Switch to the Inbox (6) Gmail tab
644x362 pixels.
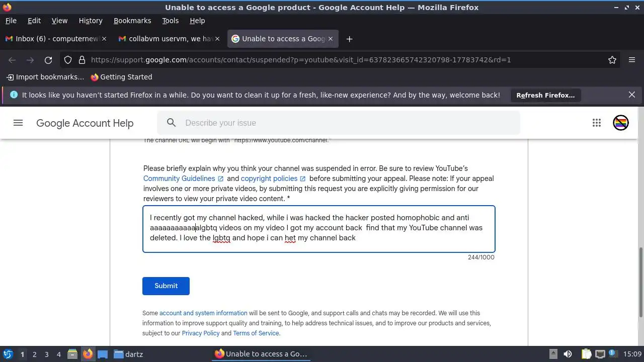pyautogui.click(x=56, y=39)
